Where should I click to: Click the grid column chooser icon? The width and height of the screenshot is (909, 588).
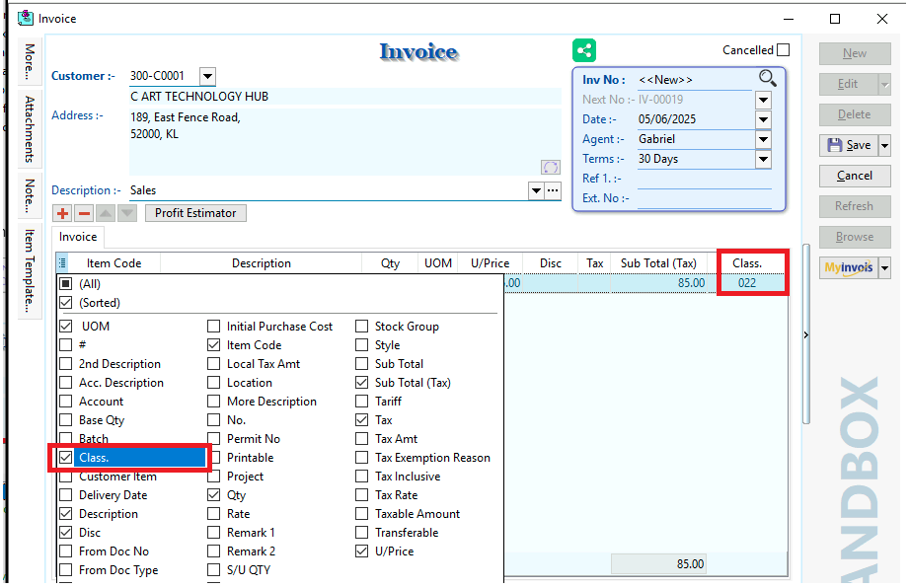[62, 263]
